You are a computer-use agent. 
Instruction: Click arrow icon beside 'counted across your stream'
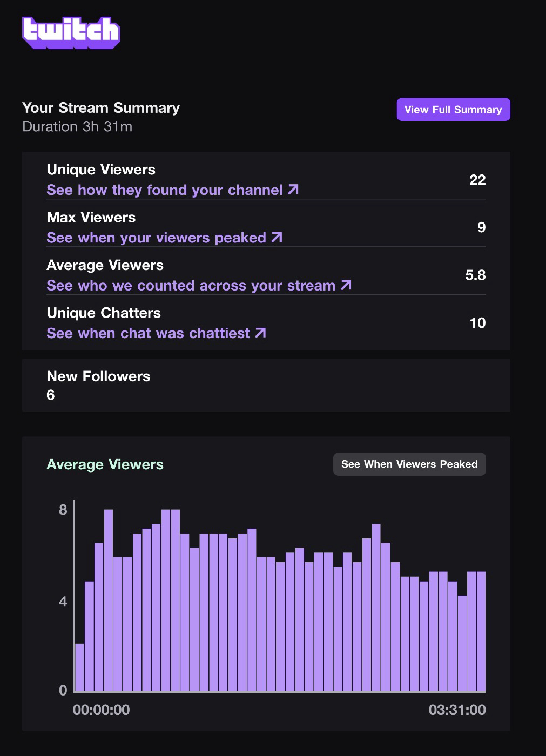(346, 285)
